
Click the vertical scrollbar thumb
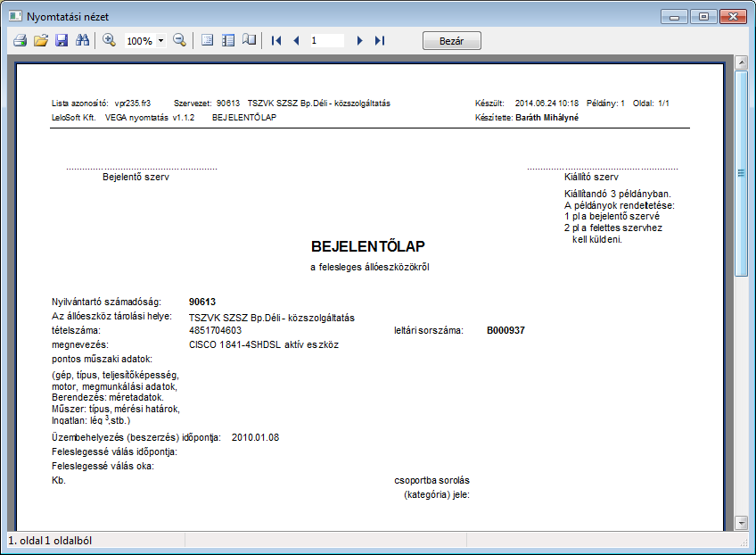click(741, 173)
